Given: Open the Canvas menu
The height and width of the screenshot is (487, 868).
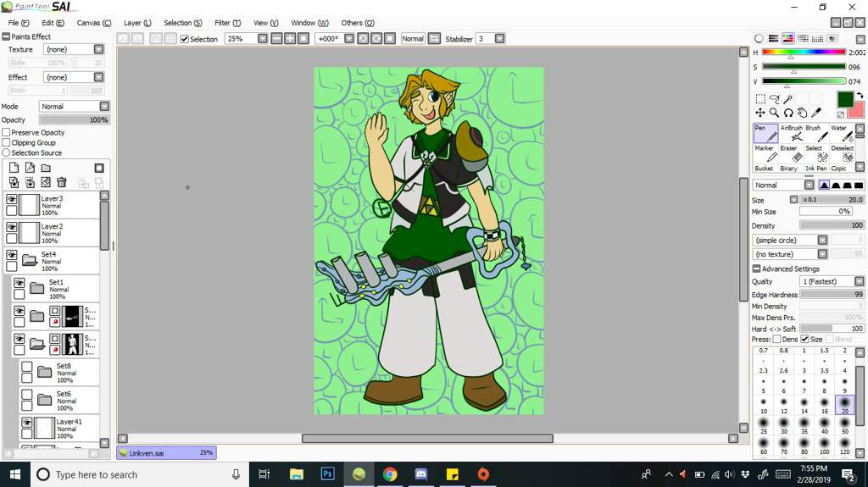Looking at the screenshot, I should [93, 23].
